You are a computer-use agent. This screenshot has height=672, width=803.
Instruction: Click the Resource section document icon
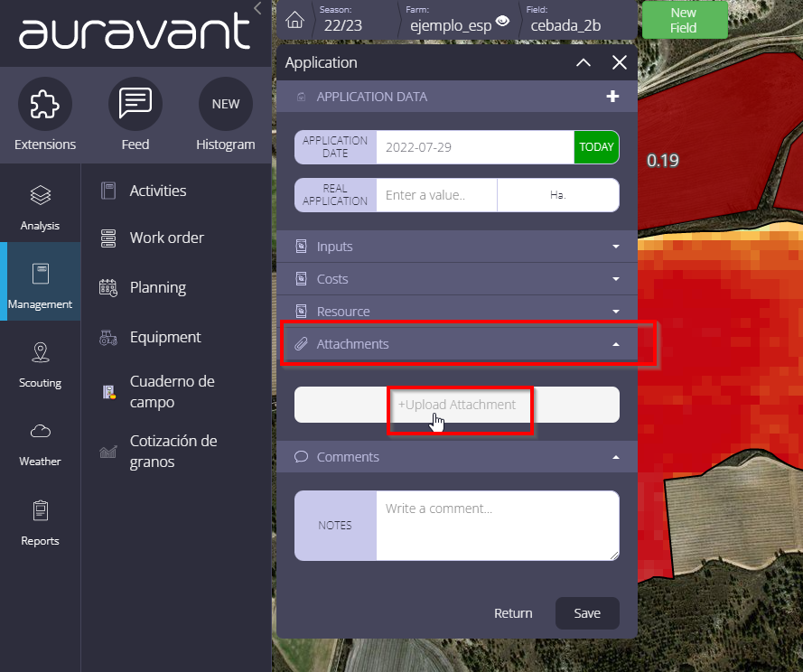point(301,312)
